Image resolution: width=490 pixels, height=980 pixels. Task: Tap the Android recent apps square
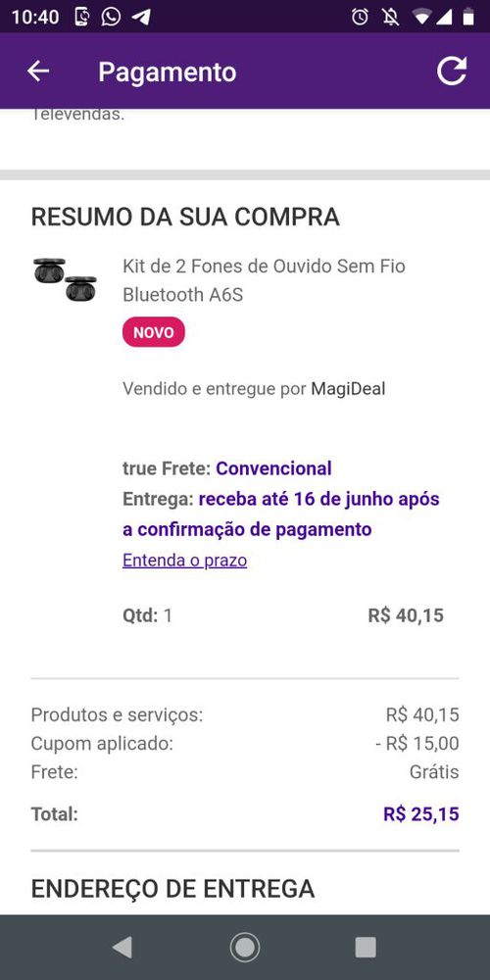[366, 948]
